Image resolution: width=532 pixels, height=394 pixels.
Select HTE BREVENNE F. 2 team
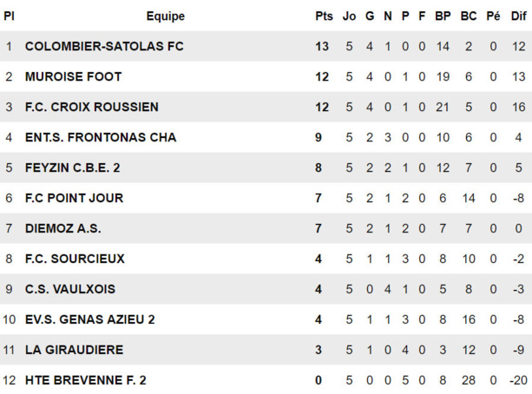86,380
